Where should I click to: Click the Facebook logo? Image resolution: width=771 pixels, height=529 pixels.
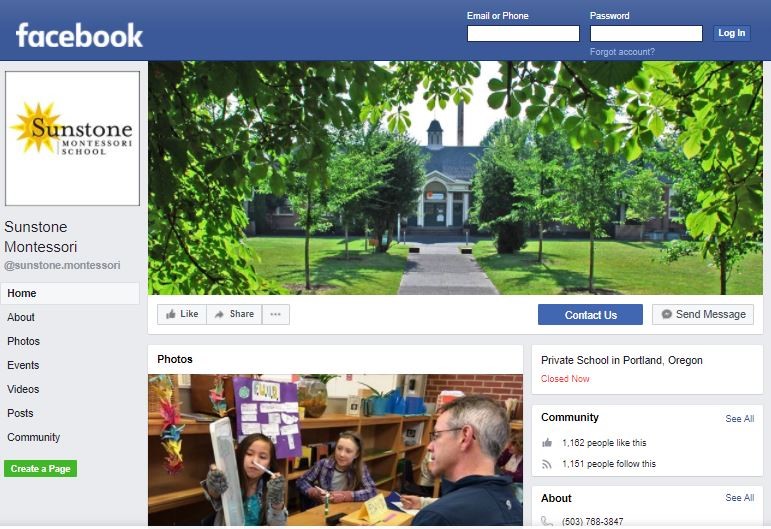(79, 35)
